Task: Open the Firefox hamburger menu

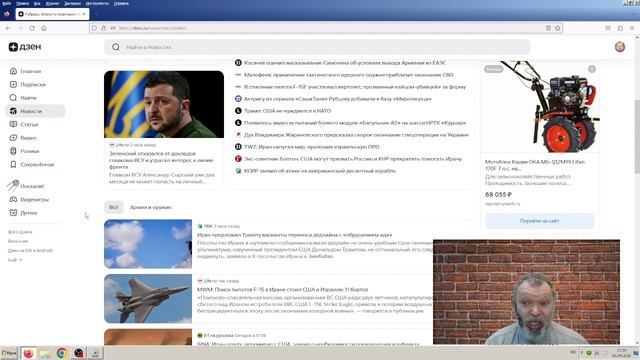Action: [632, 28]
